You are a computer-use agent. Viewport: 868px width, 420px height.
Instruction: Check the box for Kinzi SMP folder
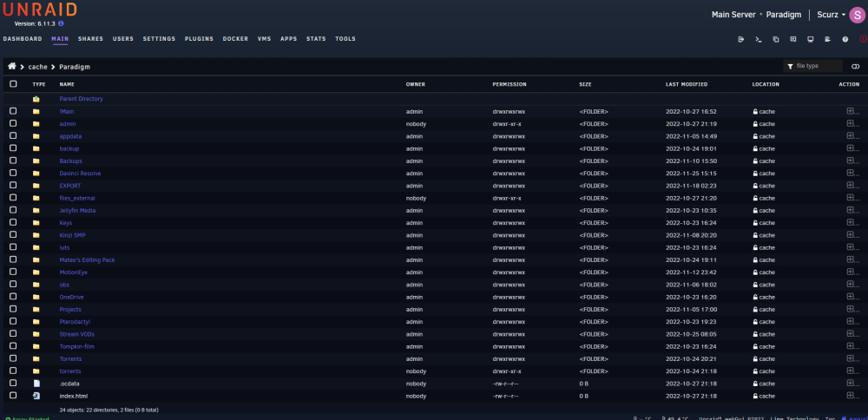(x=13, y=235)
